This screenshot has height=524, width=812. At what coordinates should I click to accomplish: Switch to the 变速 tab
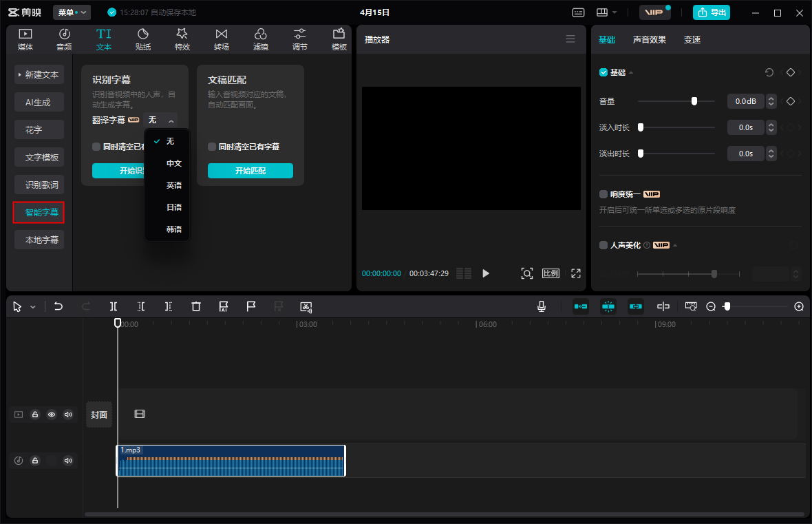point(692,40)
